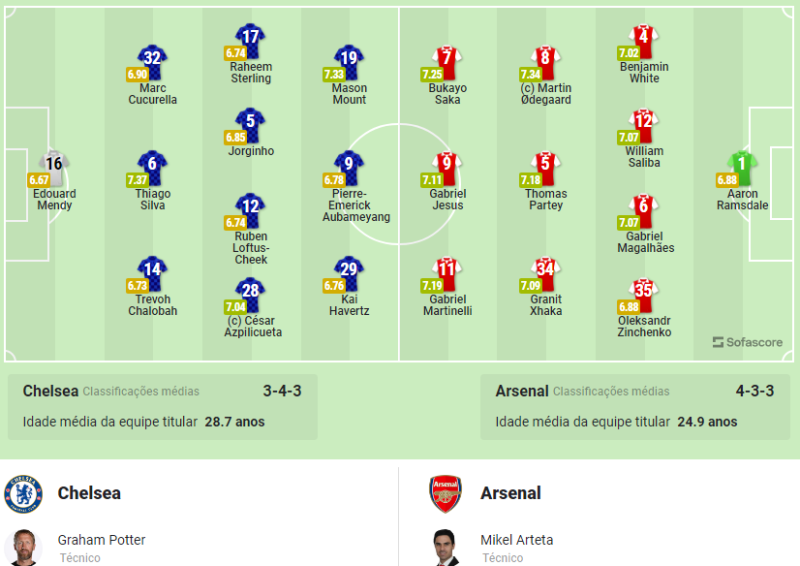Viewport: 800px width, 566px height.
Task: Click the Arsenal club crest
Action: 446,494
